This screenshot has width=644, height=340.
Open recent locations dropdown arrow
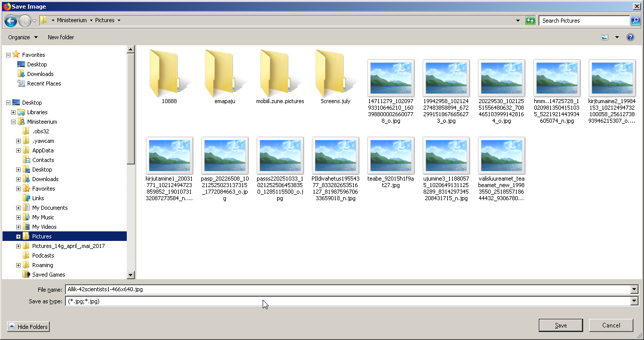pos(35,21)
